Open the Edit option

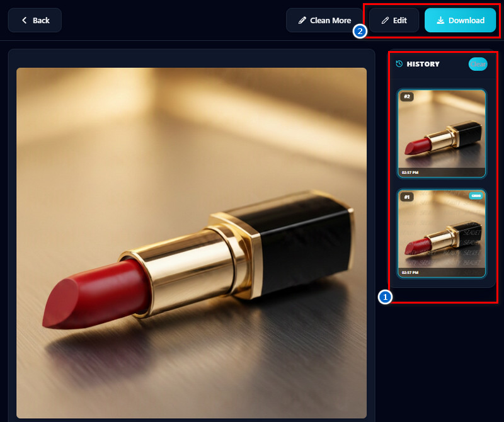[394, 20]
